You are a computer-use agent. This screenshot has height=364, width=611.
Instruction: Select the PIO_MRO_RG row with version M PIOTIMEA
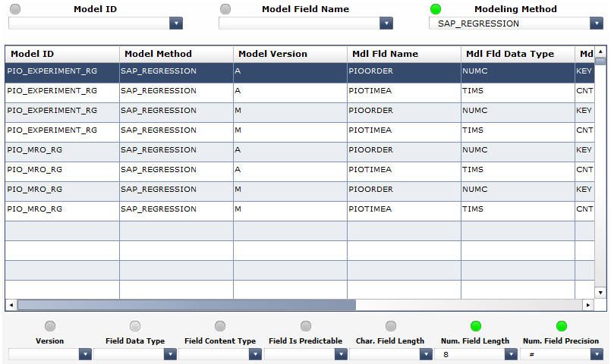click(300, 209)
